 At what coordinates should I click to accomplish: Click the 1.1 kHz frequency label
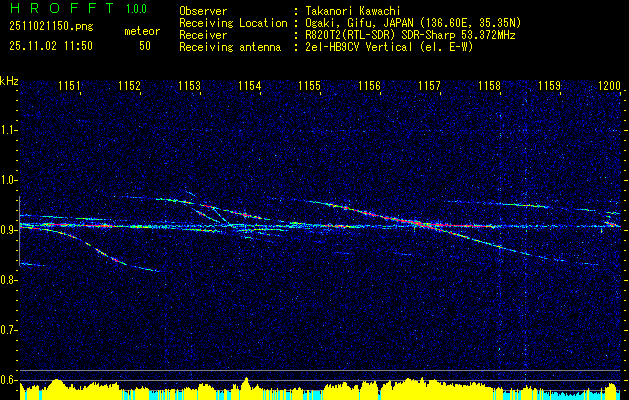[x=8, y=130]
